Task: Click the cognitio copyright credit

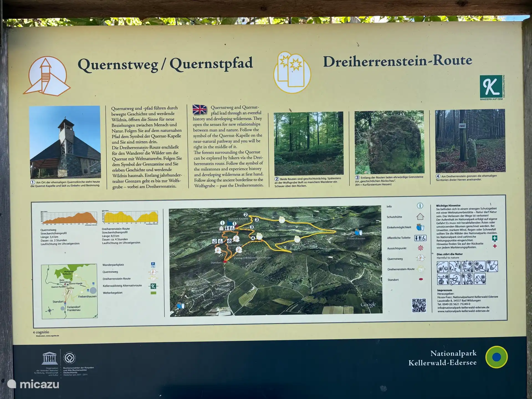Action: [41, 332]
